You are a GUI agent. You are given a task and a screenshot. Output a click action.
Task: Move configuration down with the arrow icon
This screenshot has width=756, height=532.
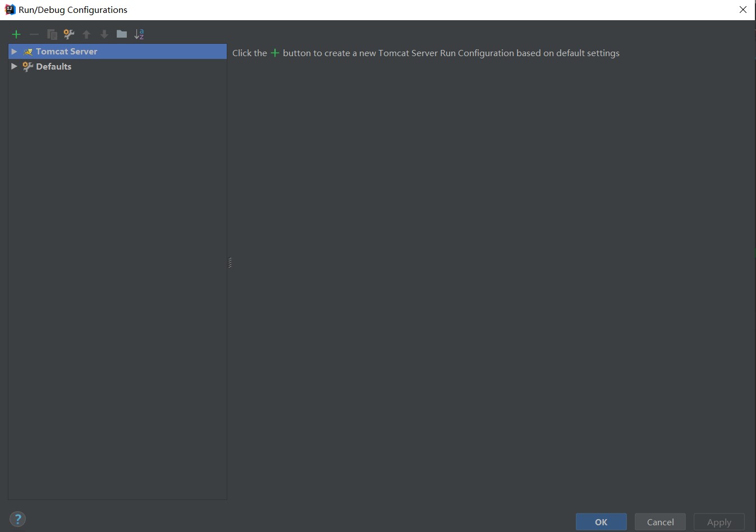pos(104,34)
